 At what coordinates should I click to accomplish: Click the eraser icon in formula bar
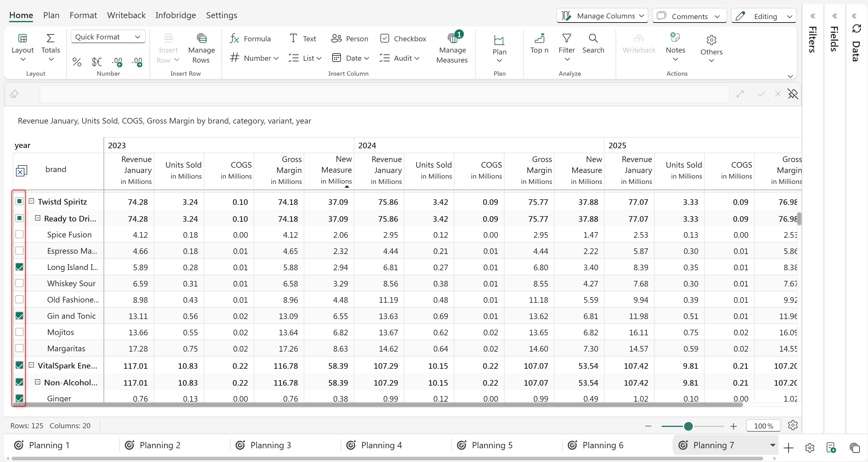tap(14, 94)
